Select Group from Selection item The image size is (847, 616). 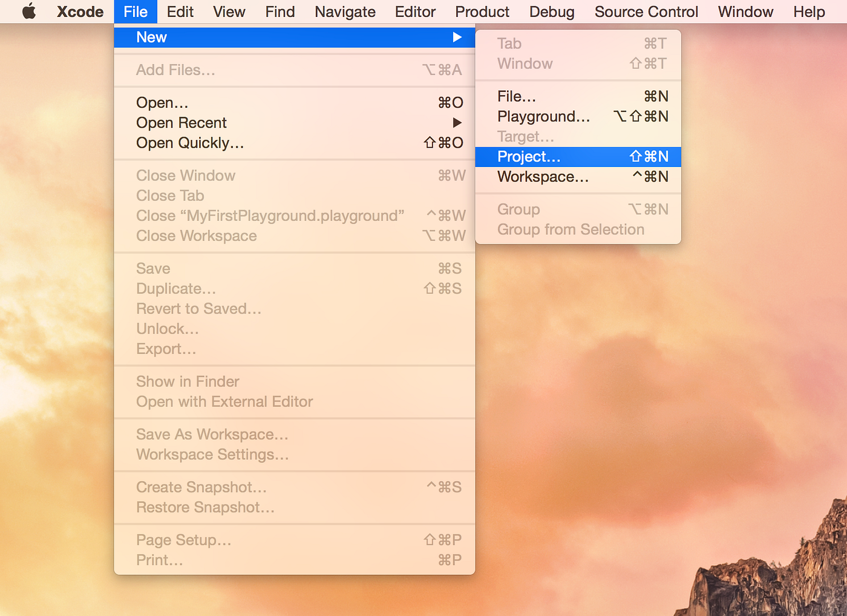(578, 230)
